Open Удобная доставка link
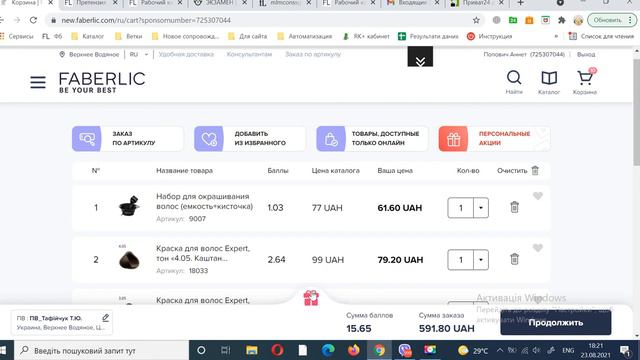The height and width of the screenshot is (360, 640). 186,54
